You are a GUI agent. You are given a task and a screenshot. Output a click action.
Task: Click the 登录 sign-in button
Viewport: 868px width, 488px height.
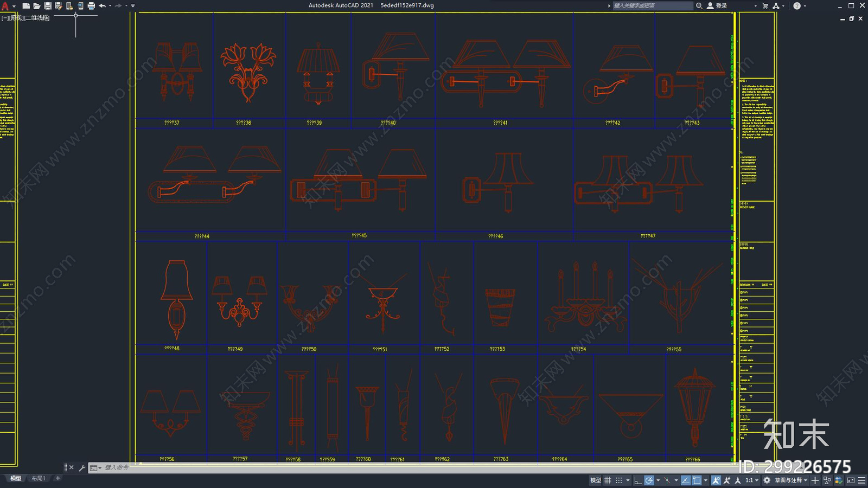pyautogui.click(x=717, y=5)
